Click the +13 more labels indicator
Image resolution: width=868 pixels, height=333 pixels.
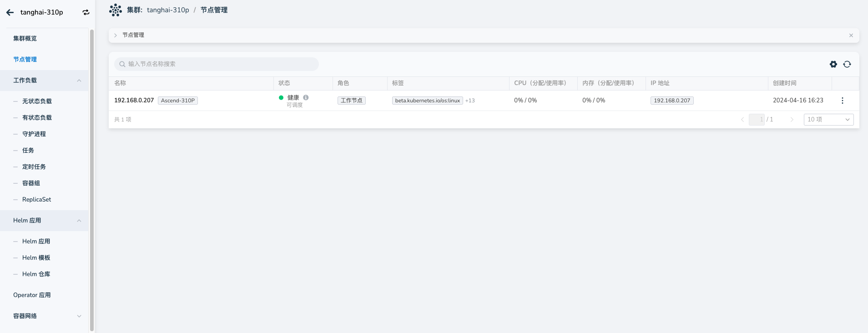pyautogui.click(x=470, y=101)
